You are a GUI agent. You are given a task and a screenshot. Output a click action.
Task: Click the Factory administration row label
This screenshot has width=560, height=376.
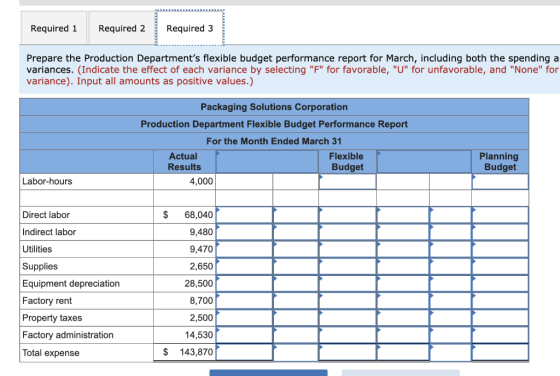point(68,335)
